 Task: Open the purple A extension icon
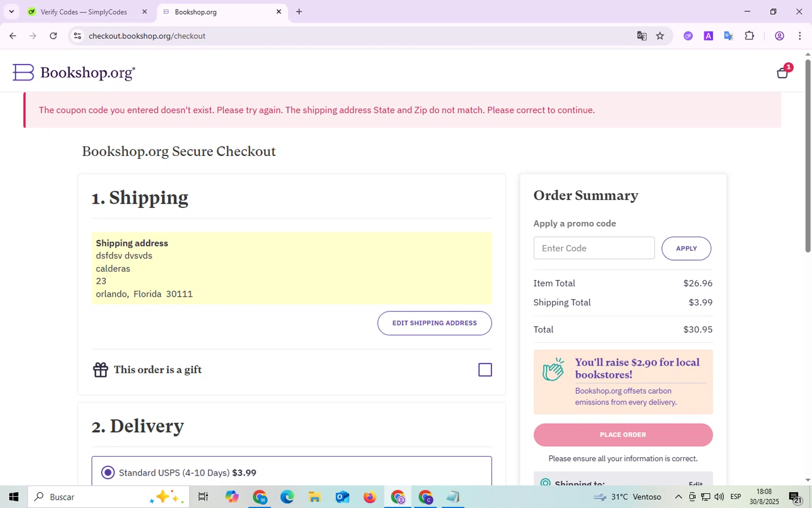[708, 36]
